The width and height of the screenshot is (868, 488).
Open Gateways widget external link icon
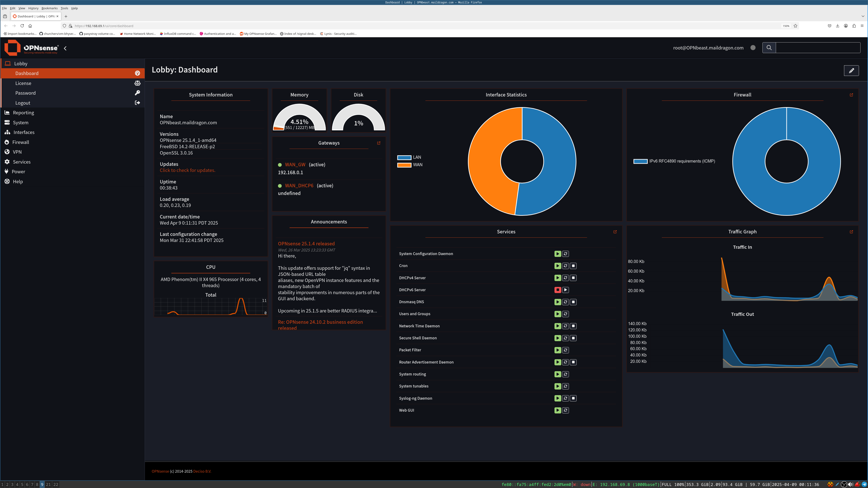coord(379,143)
